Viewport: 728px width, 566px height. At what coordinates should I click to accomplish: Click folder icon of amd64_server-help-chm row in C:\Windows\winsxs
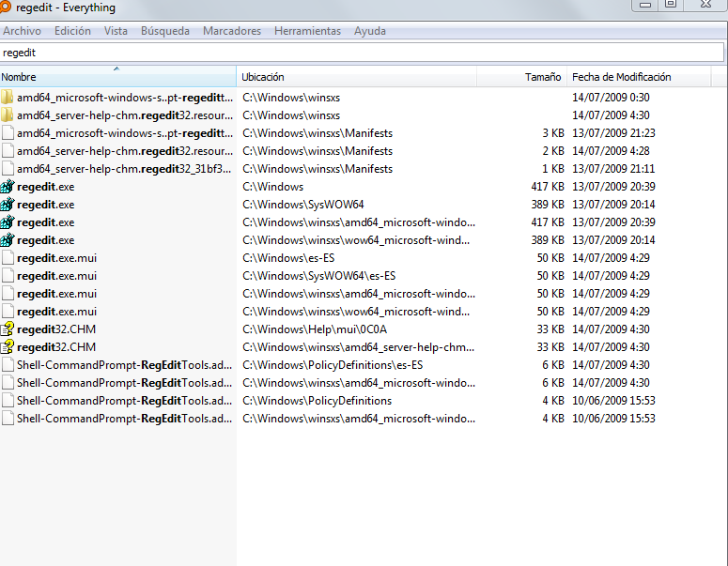pyautogui.click(x=7, y=115)
